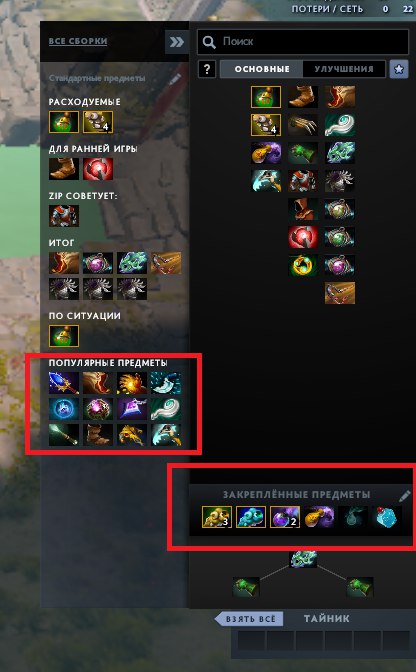Viewport: 416px width, 672px height.
Task: Click the wind lace swirl item in grid
Action: point(340,125)
